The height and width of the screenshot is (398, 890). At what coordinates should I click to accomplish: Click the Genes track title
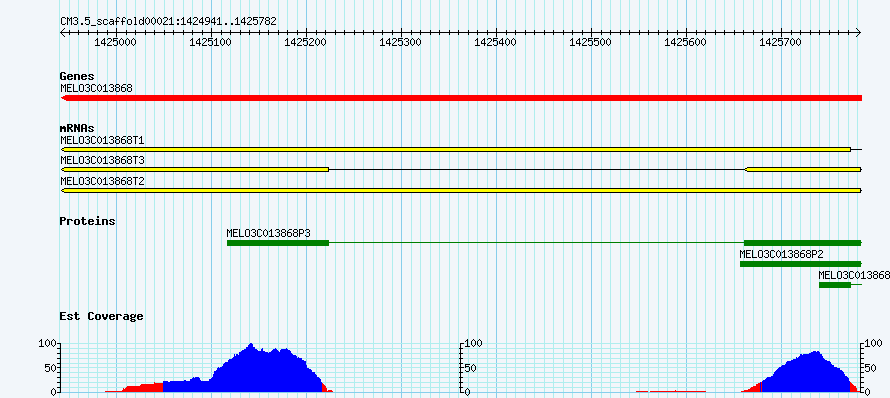(77, 76)
